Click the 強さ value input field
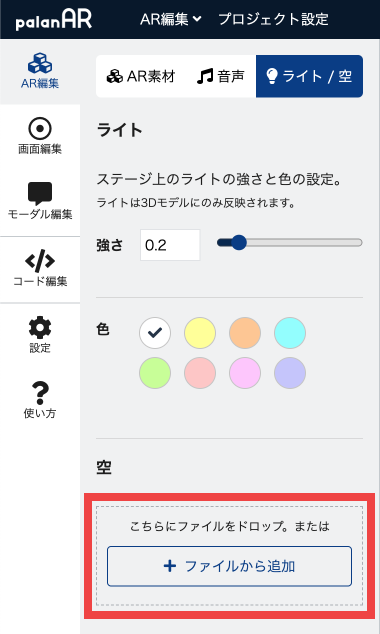Viewport: 380px width, 634px height. [x=170, y=245]
